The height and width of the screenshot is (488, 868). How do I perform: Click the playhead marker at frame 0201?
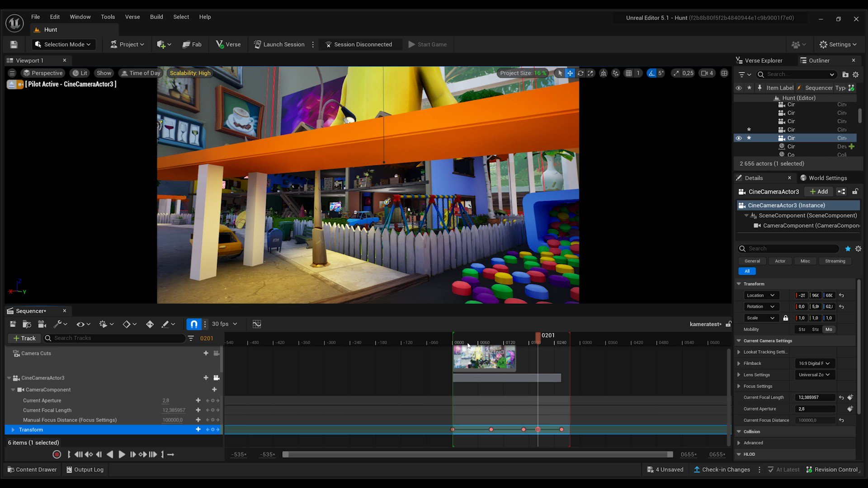(538, 337)
